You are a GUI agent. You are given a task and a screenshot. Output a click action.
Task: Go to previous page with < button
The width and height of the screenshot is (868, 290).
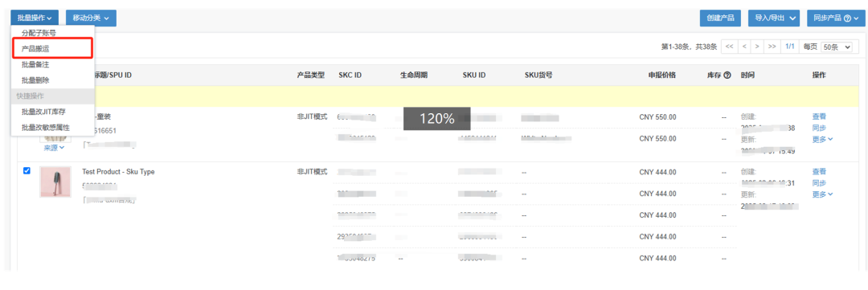pos(744,47)
